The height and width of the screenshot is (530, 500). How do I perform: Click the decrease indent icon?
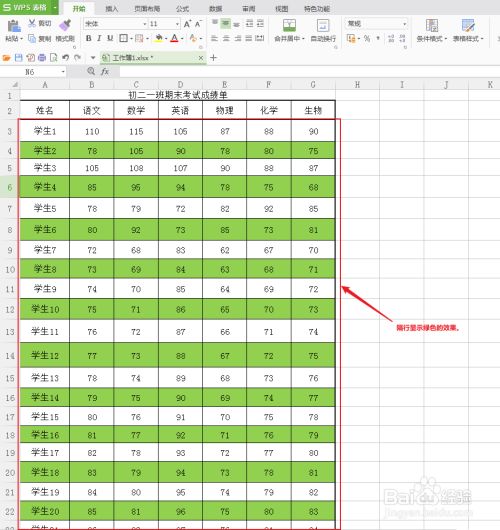coord(249,23)
